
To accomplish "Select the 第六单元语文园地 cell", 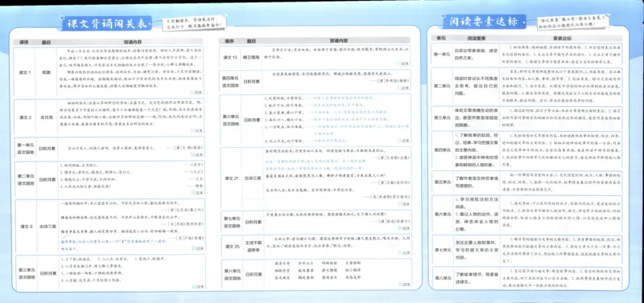I will pos(231,119).
